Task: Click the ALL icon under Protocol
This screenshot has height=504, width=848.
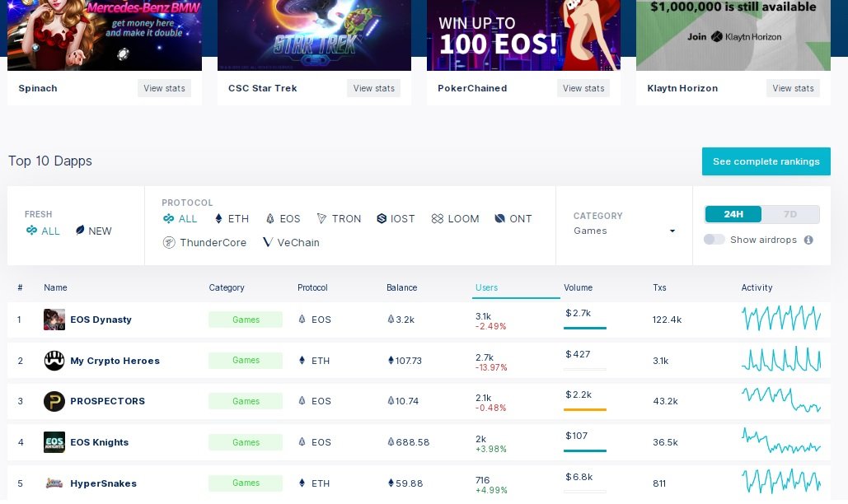Action: point(168,218)
